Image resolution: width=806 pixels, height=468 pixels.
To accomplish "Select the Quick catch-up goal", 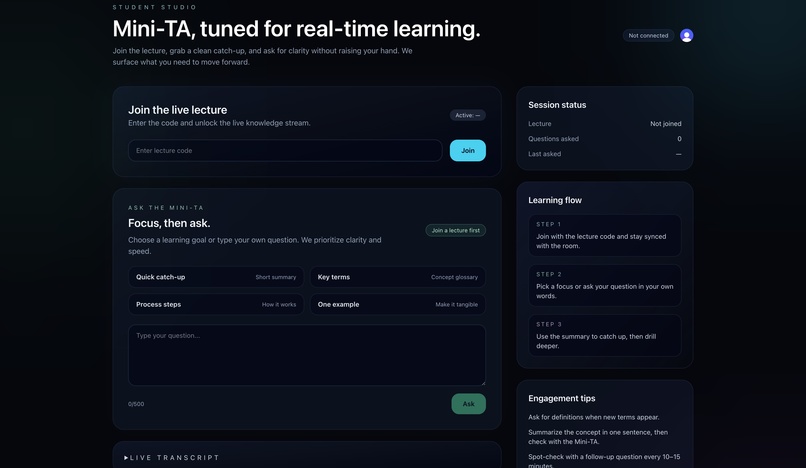I will tap(216, 277).
